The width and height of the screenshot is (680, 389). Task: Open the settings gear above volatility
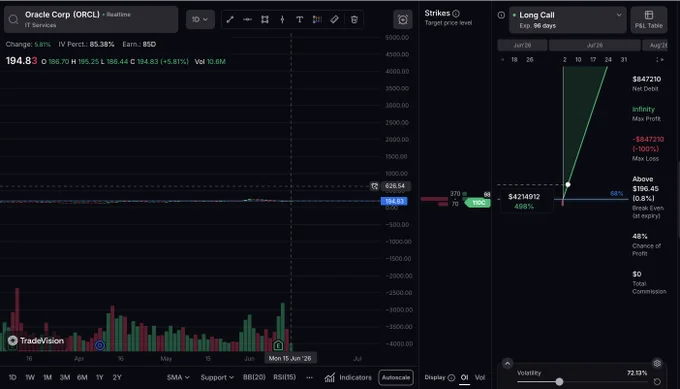point(657,363)
